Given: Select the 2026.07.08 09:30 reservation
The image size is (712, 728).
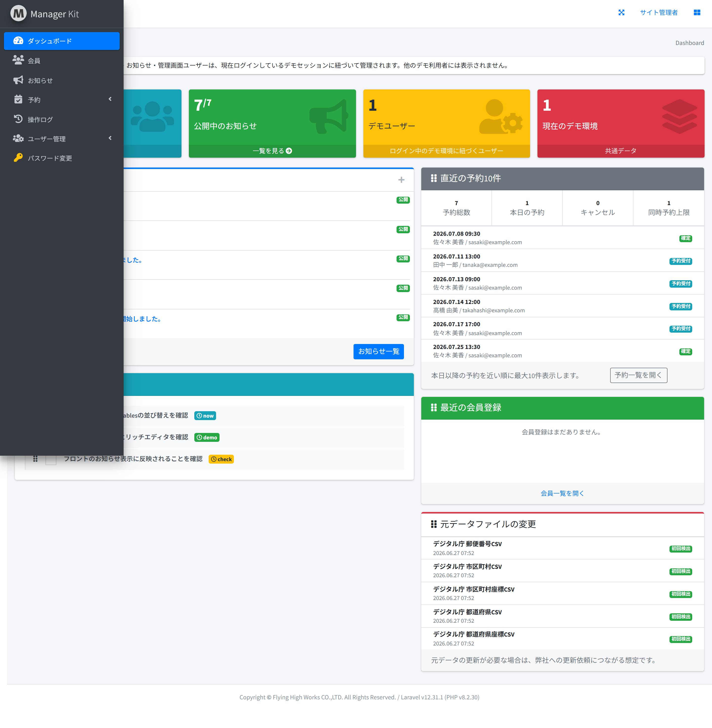Looking at the screenshot, I should coord(562,238).
